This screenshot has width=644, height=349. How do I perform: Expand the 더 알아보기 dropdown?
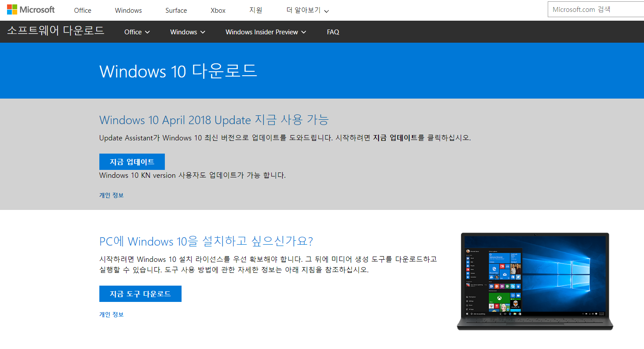click(x=307, y=10)
